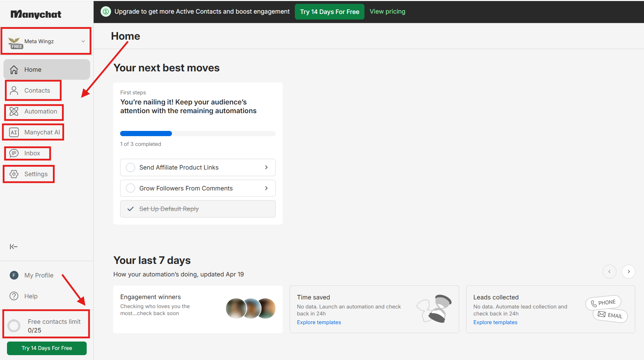Mark Grow Followers From Comments circle
Image resolution: width=644 pixels, height=360 pixels.
point(131,188)
